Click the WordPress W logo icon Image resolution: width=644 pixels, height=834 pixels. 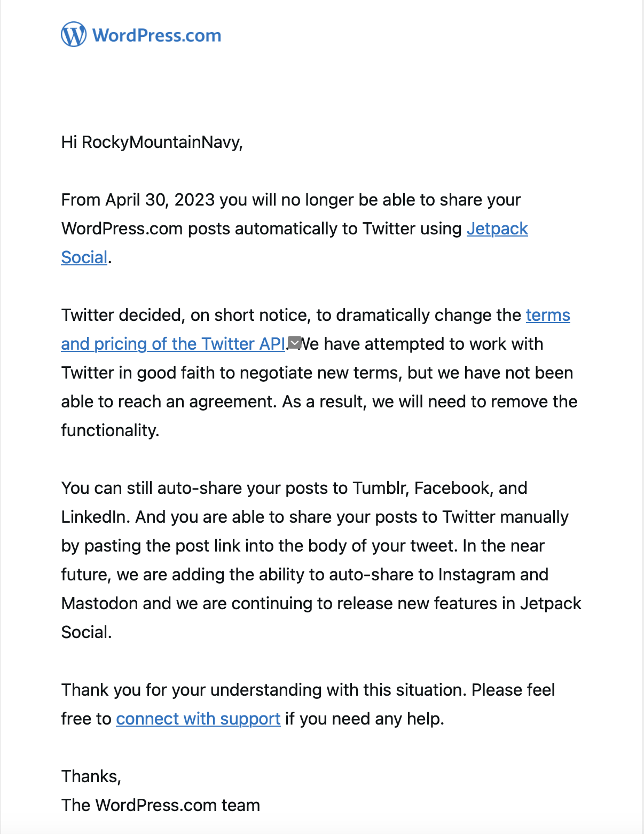tap(74, 35)
